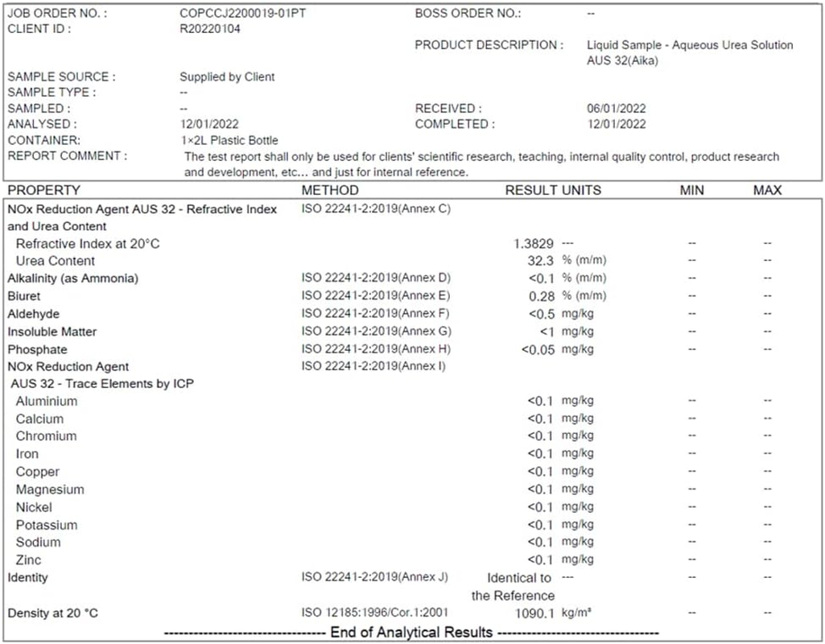Click the received date 06/01/2022

pos(617,108)
